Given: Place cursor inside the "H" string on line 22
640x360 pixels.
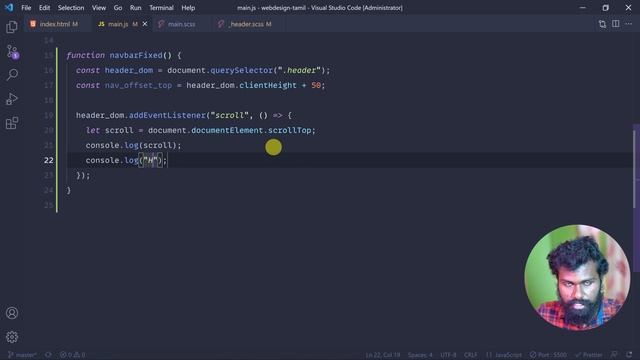Looking at the screenshot, I should pos(150,160).
